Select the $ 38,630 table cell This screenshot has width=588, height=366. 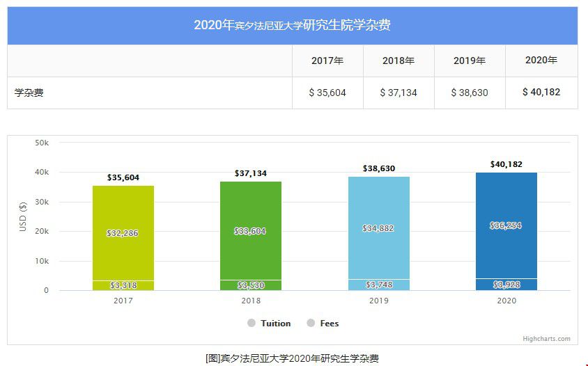click(470, 93)
